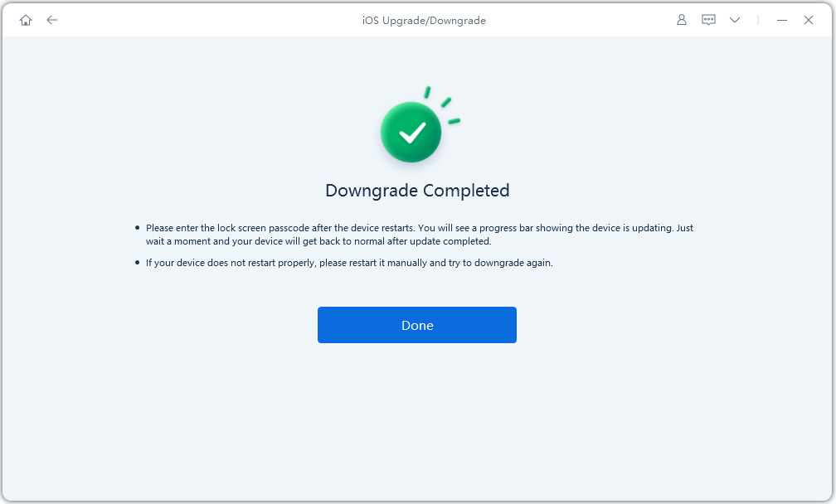Click the green checkmark success icon

coord(411,130)
